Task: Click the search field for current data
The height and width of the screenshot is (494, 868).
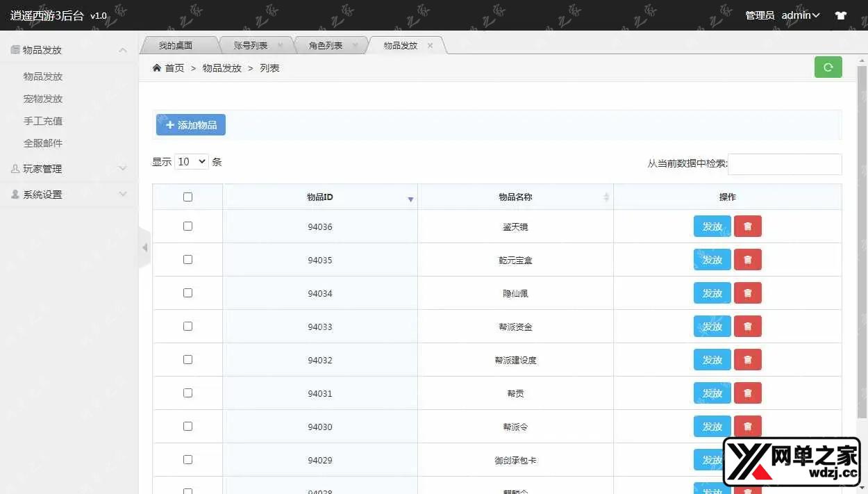Action: 785,164
